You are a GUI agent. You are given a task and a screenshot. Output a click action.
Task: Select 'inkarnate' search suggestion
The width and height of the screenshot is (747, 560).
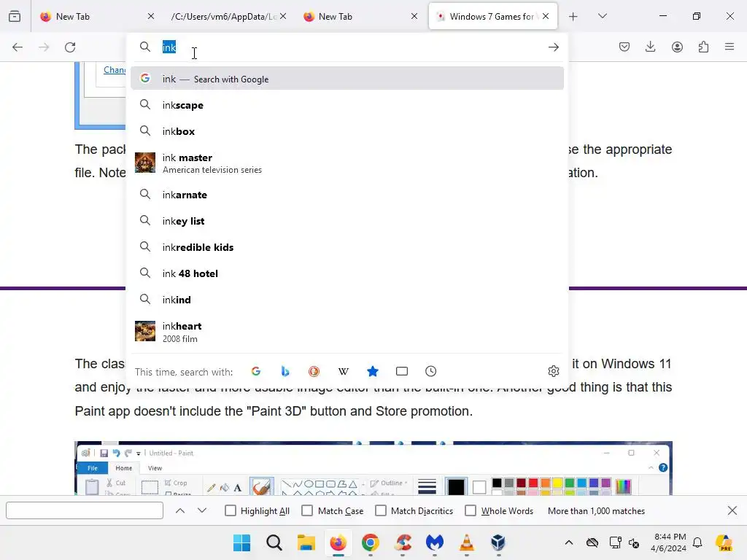(x=347, y=194)
